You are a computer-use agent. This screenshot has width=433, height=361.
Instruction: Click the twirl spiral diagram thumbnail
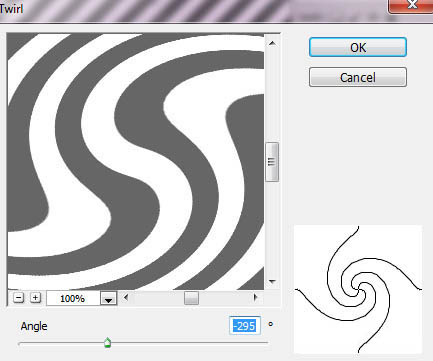pyautogui.click(x=358, y=289)
